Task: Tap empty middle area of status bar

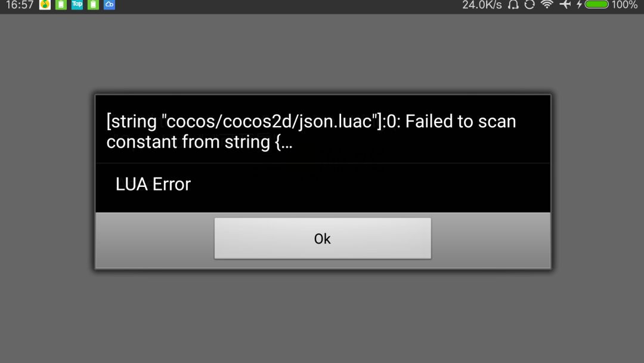Action: pos(287,6)
